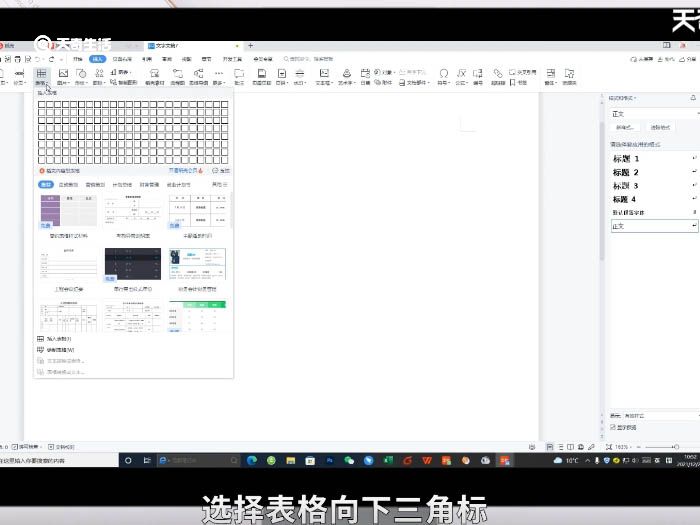Click the membership offer link above templates

(186, 171)
